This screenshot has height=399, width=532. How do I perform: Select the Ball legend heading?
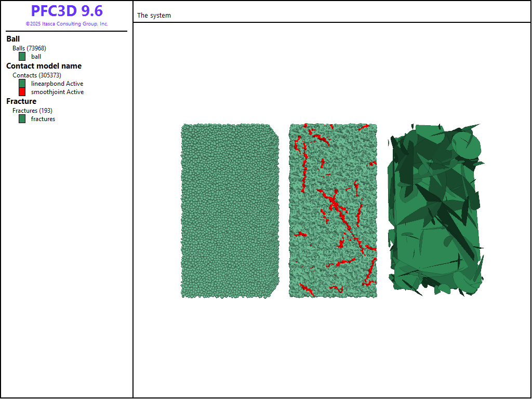(13, 39)
